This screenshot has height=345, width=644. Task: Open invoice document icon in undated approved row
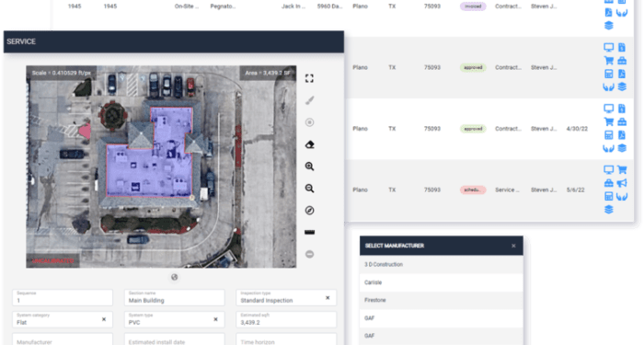click(622, 48)
